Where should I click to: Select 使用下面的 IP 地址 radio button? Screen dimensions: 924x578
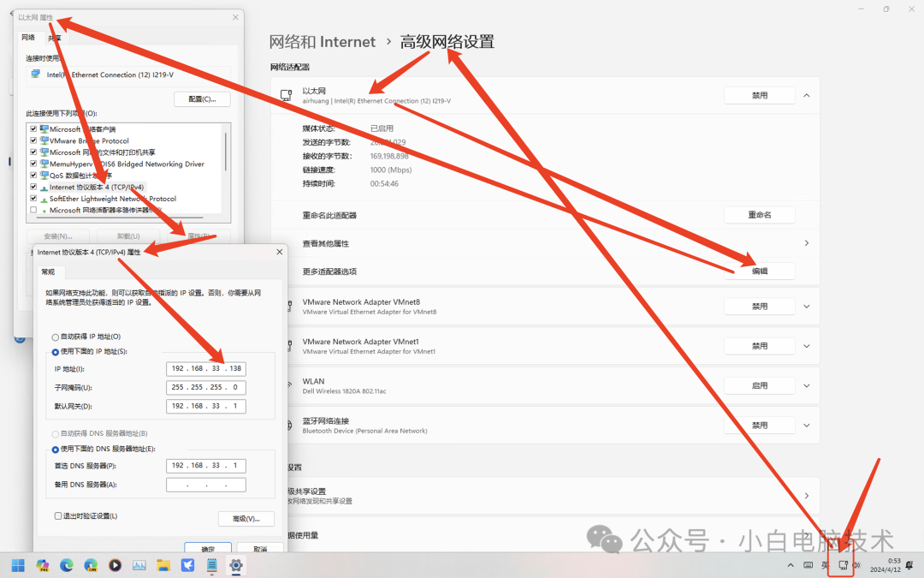[x=56, y=352]
